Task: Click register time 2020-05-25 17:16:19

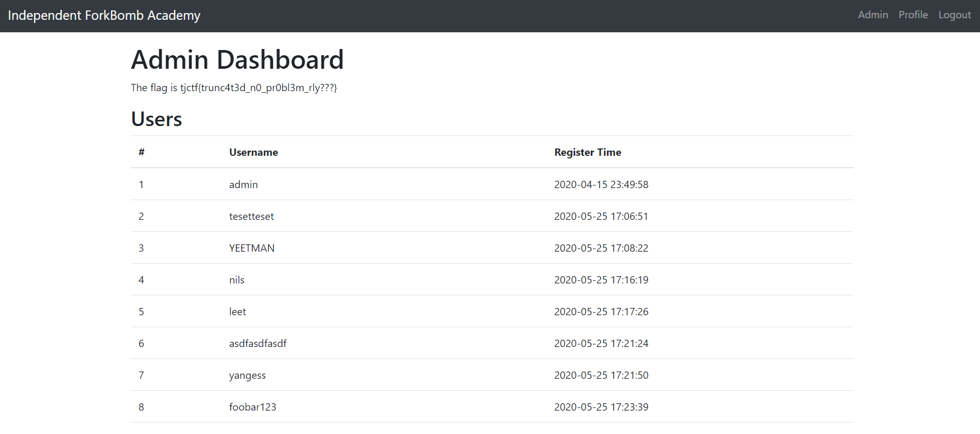Action: (601, 280)
